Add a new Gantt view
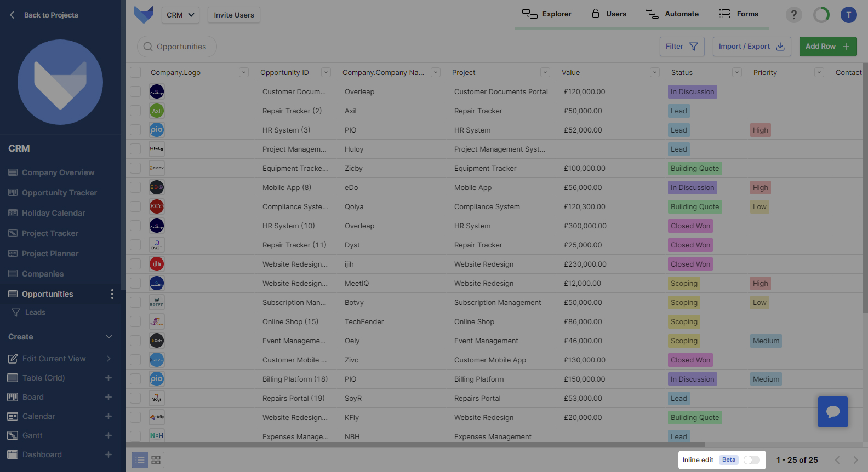868x472 pixels. coord(108,435)
